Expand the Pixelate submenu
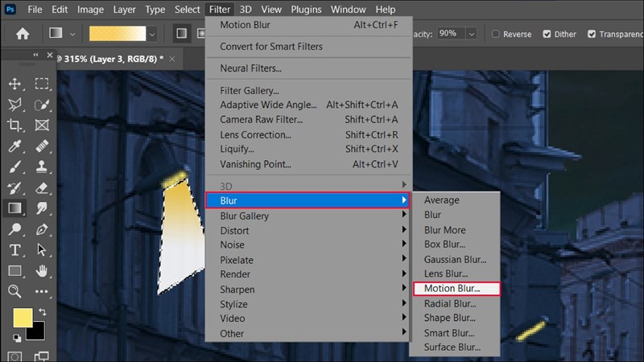This screenshot has height=362, width=644. point(308,260)
